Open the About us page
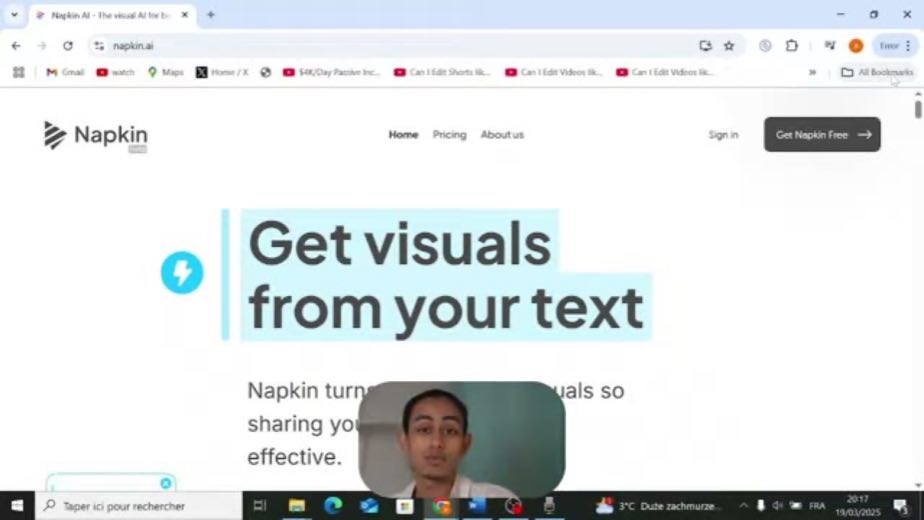Image resolution: width=924 pixels, height=520 pixels. pyautogui.click(x=502, y=134)
